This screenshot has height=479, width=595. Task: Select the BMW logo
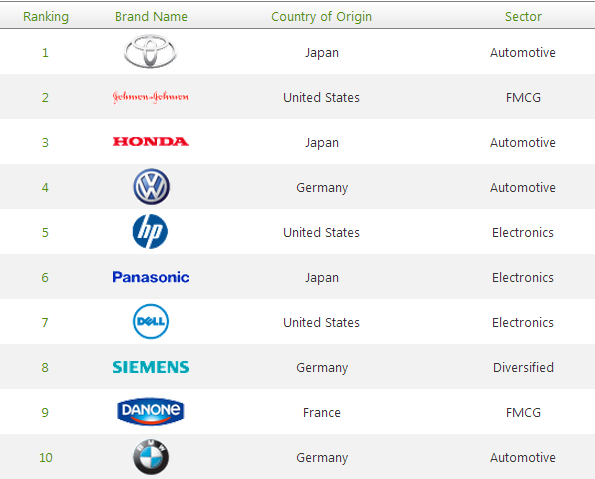(x=151, y=457)
